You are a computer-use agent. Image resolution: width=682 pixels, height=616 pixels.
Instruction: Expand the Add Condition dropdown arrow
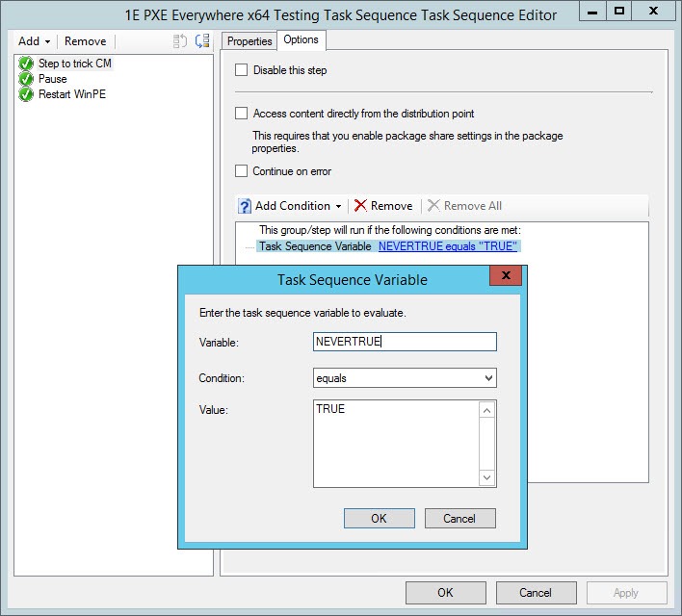coord(339,206)
